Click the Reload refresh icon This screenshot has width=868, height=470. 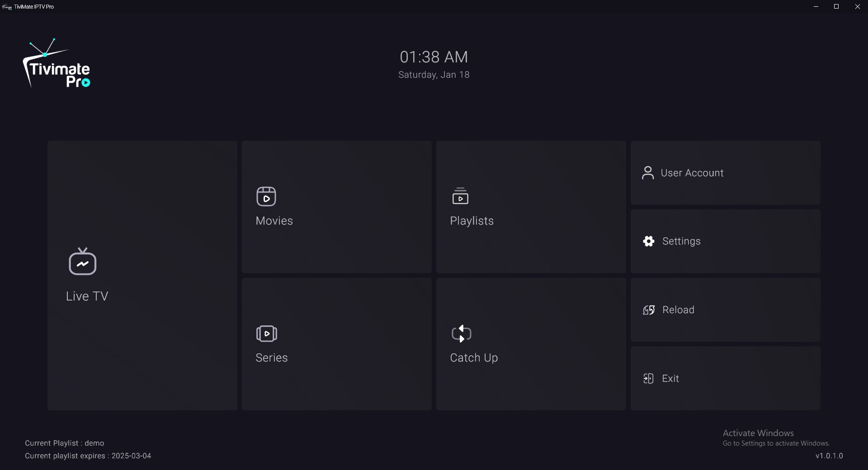point(649,310)
